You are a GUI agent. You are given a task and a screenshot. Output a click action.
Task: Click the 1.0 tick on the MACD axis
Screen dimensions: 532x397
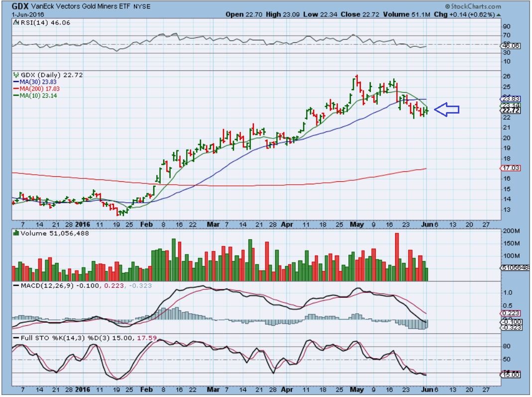coord(508,292)
